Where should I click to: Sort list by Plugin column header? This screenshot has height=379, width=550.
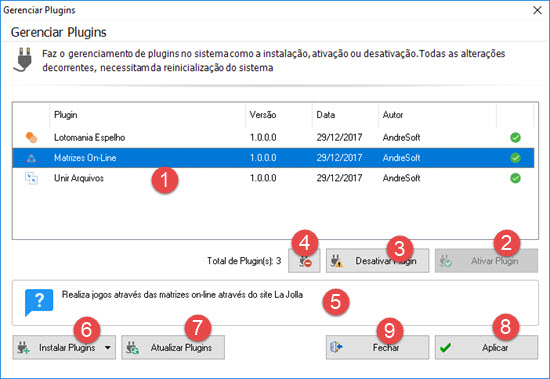coord(147,115)
